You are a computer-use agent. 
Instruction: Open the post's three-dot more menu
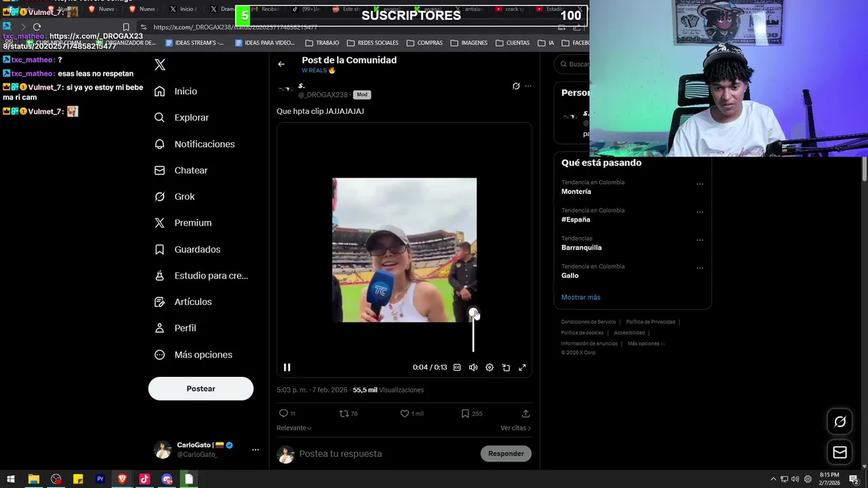pyautogui.click(x=528, y=86)
